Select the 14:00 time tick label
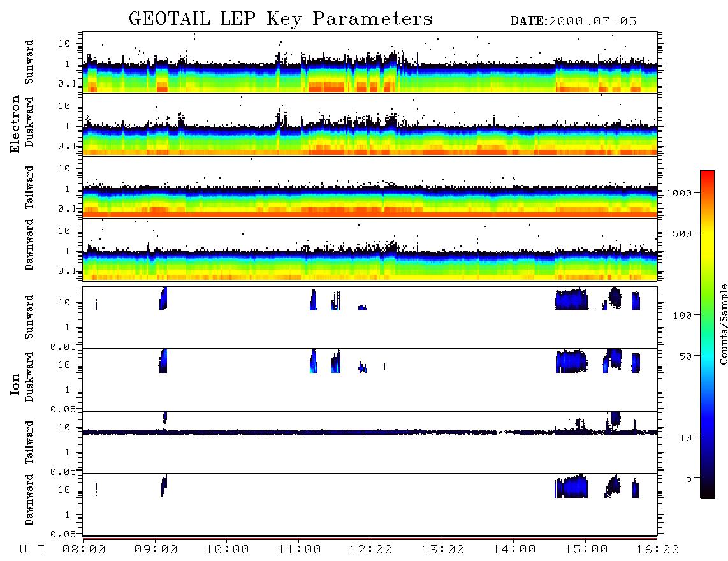Screen dimensions: 728x561 click(514, 550)
